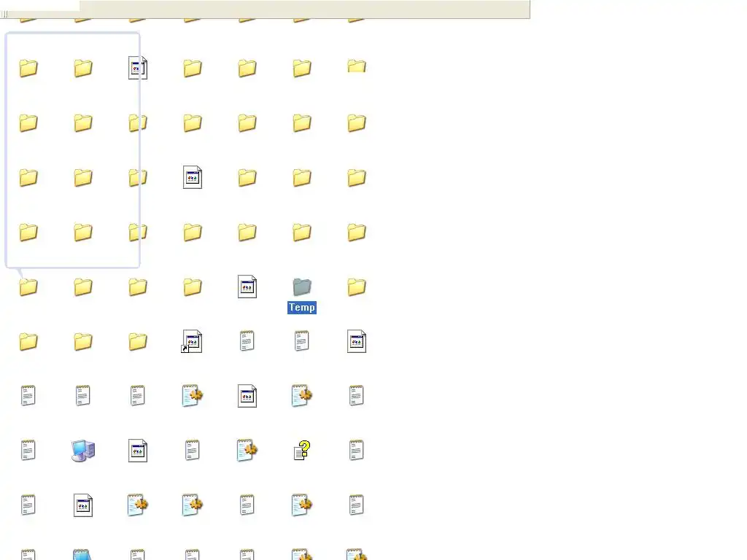Select gear-badged file immediately left of help file
This screenshot has height=560, width=747.
[247, 451]
